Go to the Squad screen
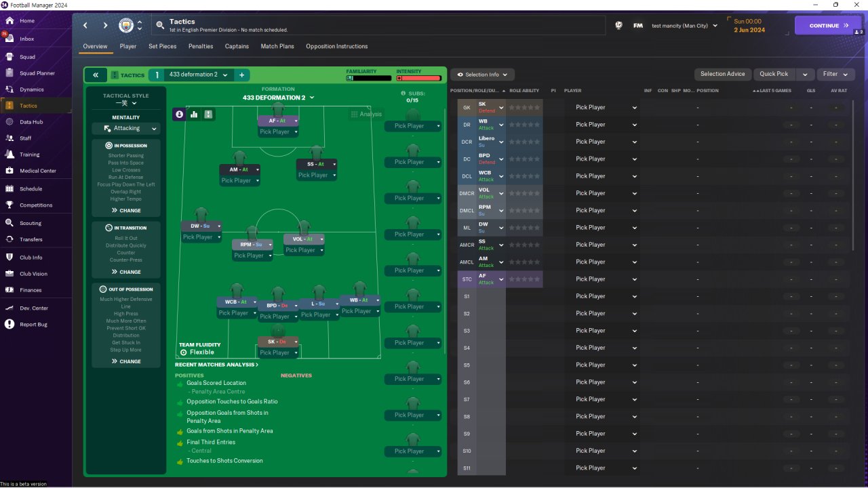 tap(27, 57)
